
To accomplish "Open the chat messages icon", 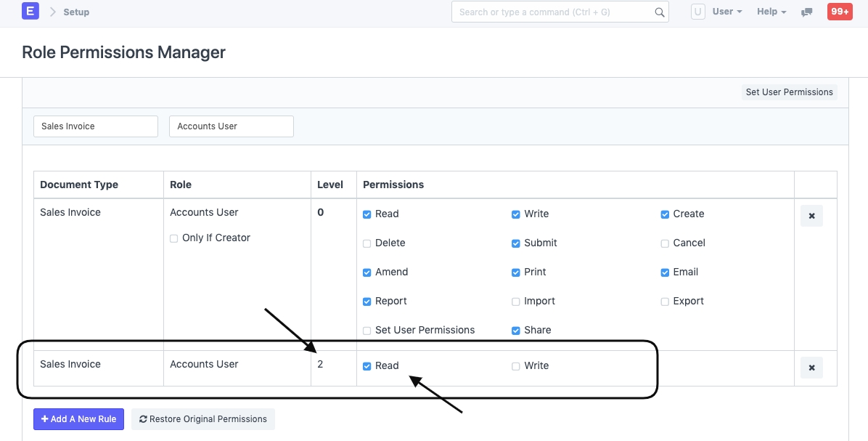I will tap(806, 12).
